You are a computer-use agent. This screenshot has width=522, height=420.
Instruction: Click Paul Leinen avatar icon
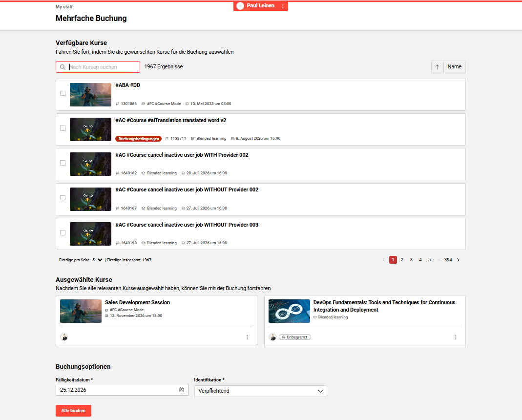pyautogui.click(x=240, y=6)
